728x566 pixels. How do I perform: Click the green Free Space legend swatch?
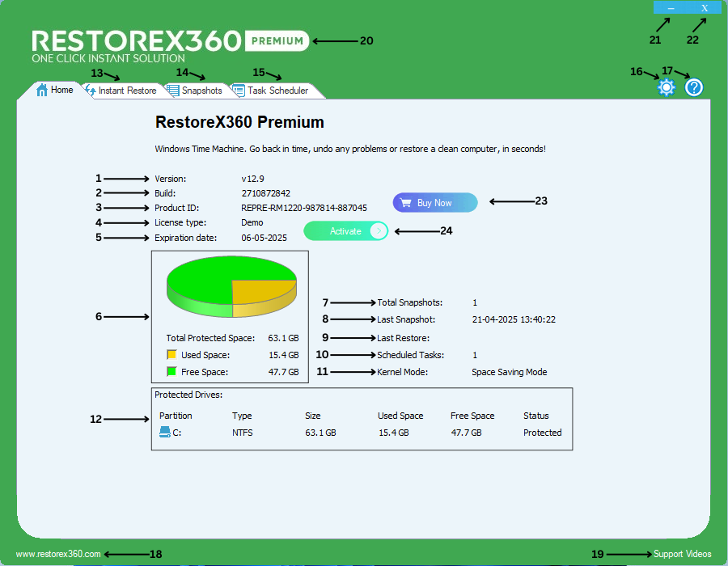(171, 372)
